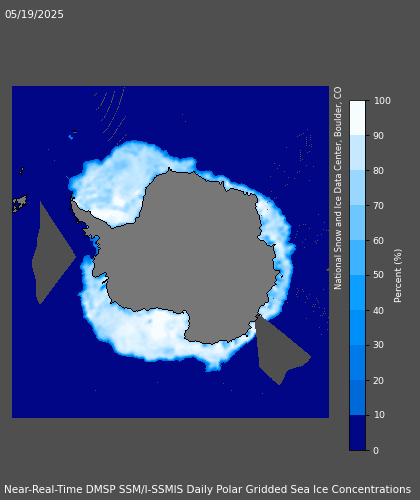Click the small gray island at the map's left edge

tap(19, 203)
